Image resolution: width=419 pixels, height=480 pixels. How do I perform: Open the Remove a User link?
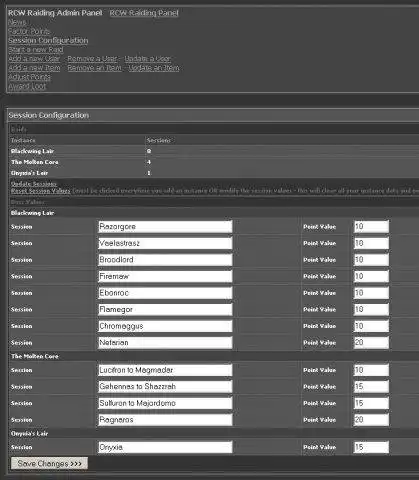coord(92,59)
